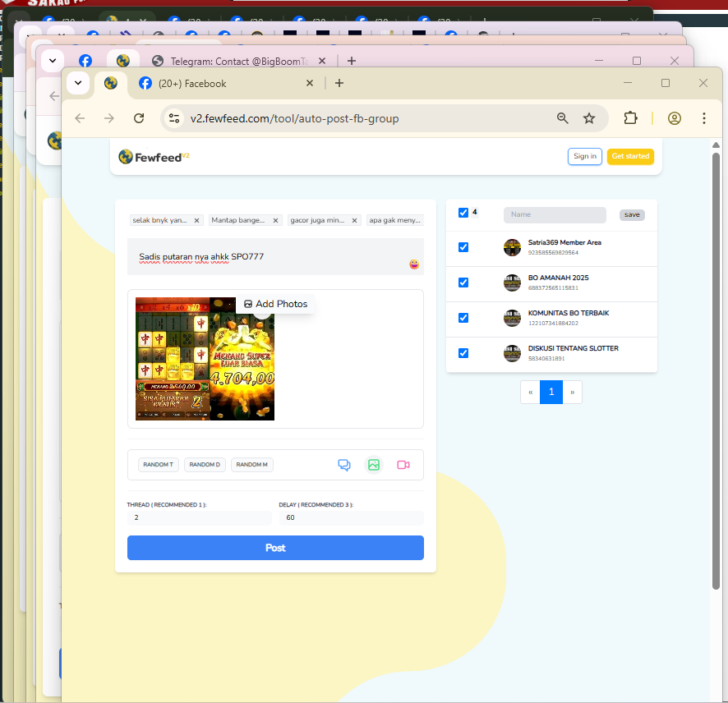Open tab search dropdown in Telegram window

click(53, 60)
